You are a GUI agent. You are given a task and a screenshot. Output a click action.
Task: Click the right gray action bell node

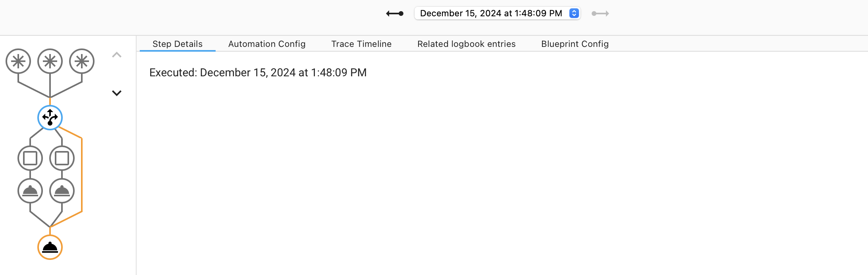pos(62,191)
